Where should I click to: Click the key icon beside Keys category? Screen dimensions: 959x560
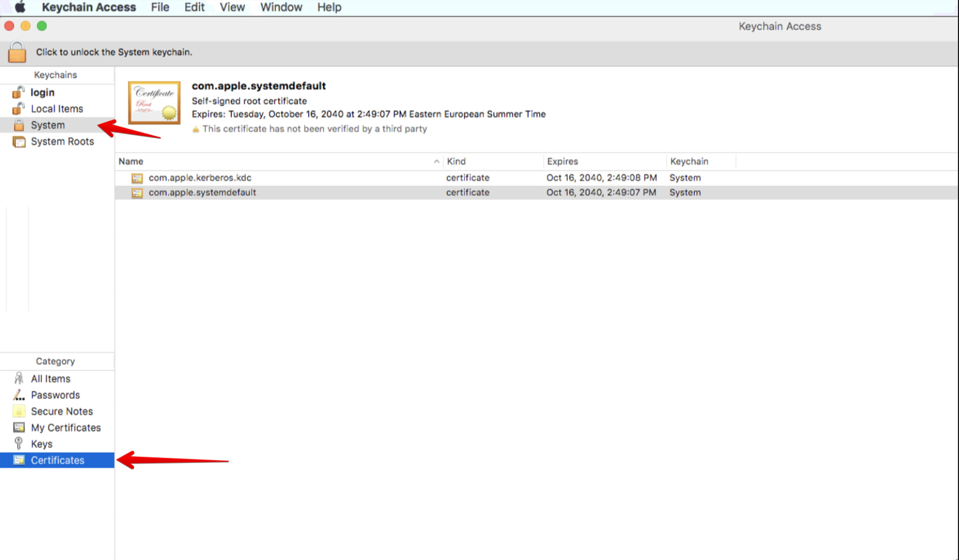(x=18, y=443)
